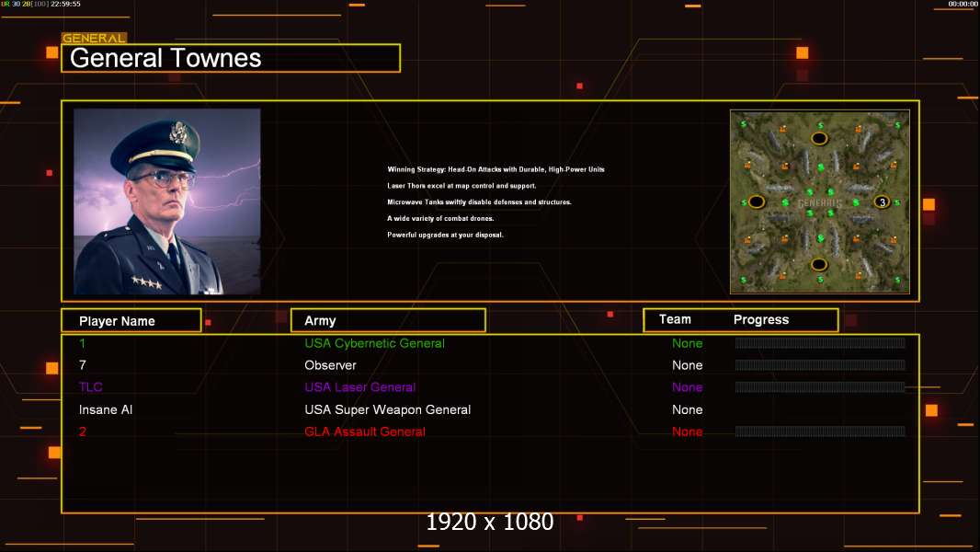
Task: Click the USA Laser General army entry
Action: (359, 387)
